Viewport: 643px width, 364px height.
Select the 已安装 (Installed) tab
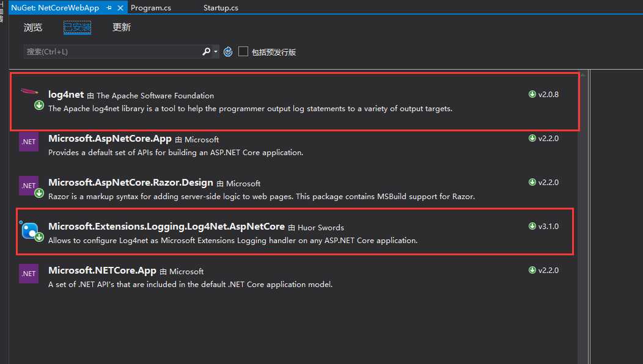click(77, 27)
